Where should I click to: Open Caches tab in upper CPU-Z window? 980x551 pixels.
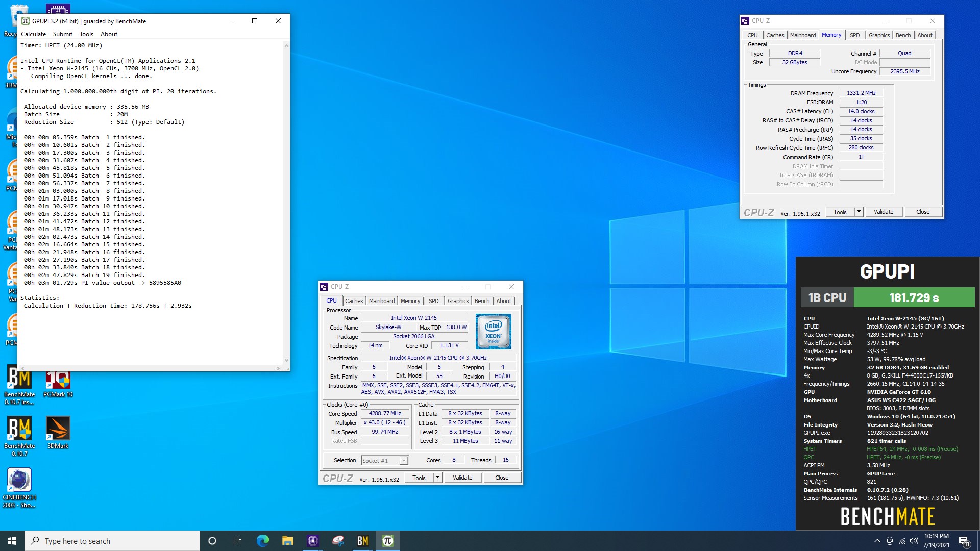(x=775, y=35)
